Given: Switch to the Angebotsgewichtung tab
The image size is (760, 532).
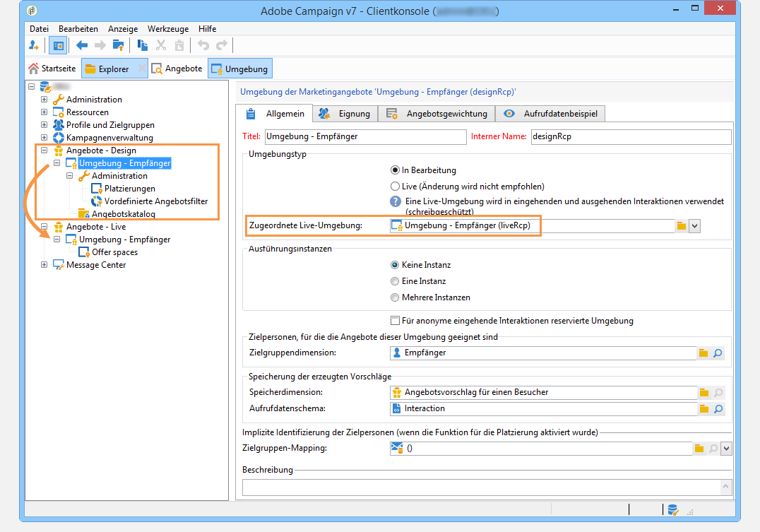Looking at the screenshot, I should [x=437, y=114].
